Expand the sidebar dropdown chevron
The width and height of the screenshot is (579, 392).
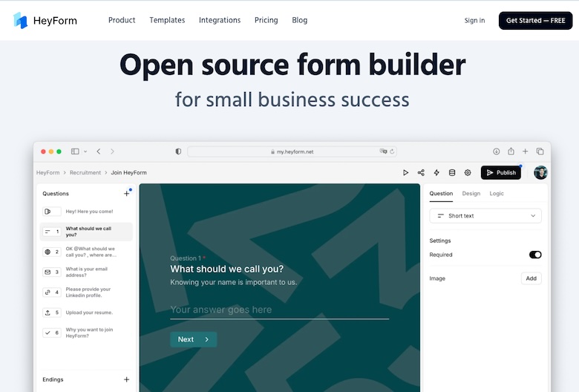coord(85,151)
